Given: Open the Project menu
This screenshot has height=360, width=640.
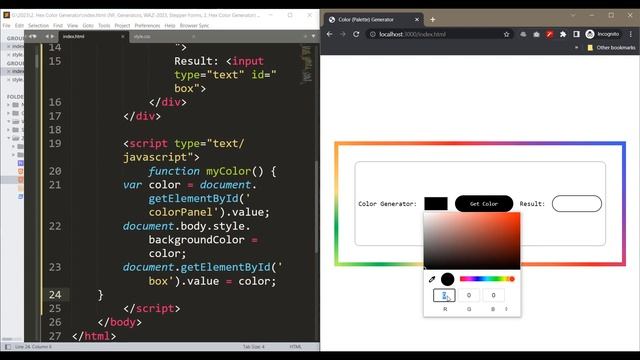Looking at the screenshot, I should 122,25.
